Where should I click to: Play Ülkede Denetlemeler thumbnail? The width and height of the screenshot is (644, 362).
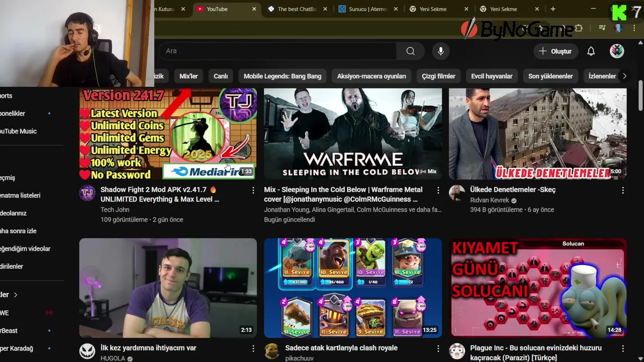(538, 134)
